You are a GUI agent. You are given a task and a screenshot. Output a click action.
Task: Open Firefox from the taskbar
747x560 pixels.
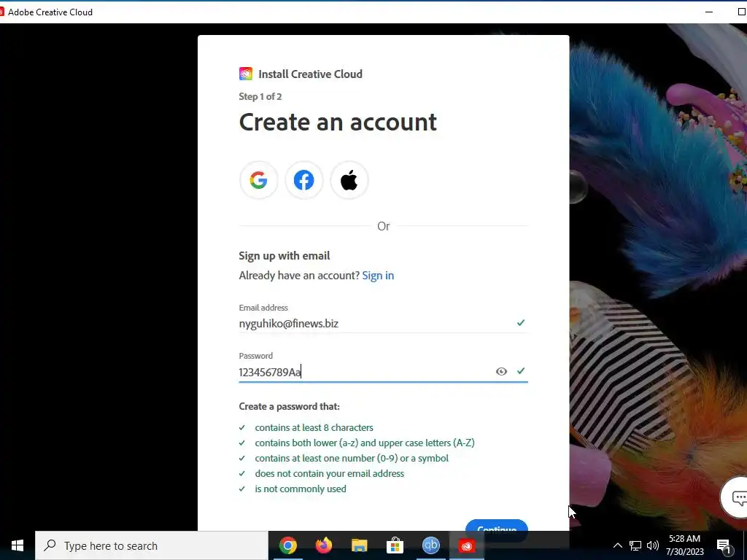pos(323,545)
